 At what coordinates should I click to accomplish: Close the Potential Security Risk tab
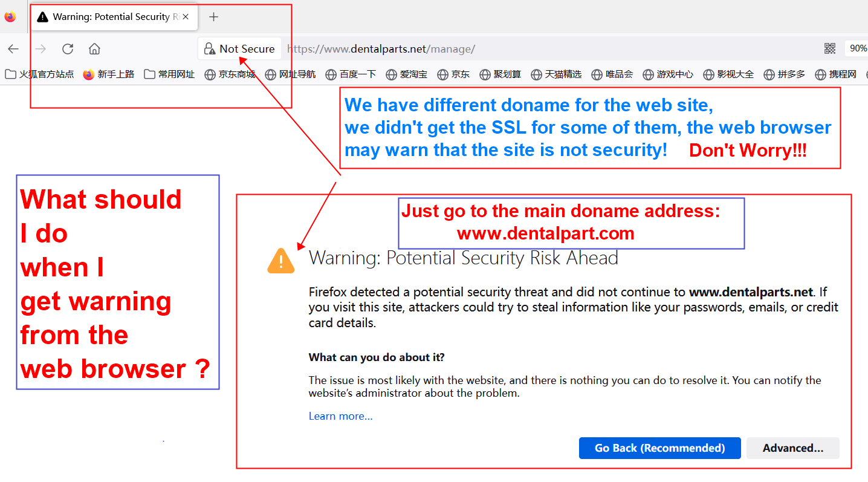(186, 17)
